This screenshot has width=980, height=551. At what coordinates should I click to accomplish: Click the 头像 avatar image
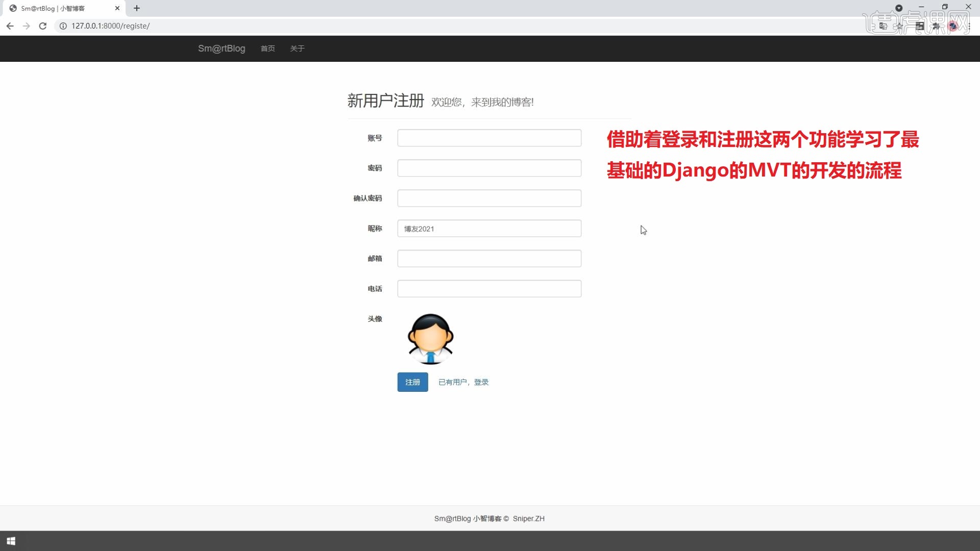pyautogui.click(x=430, y=339)
